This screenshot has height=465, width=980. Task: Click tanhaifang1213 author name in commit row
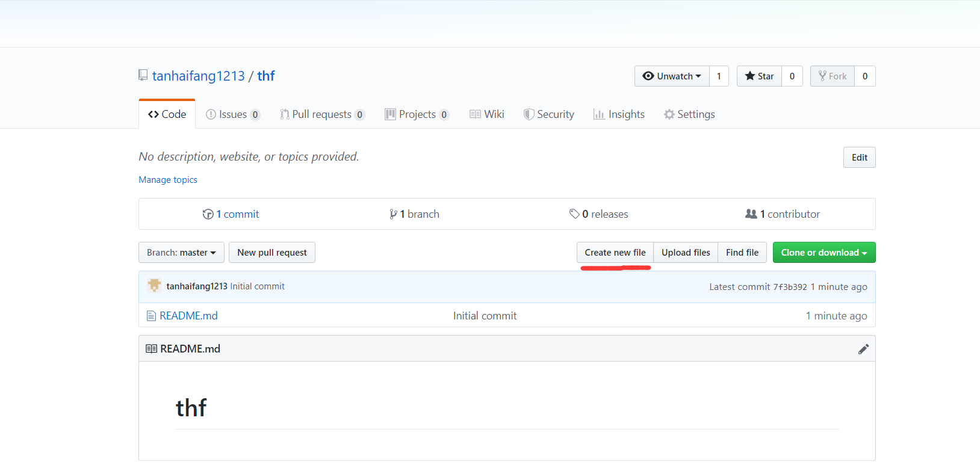click(197, 286)
